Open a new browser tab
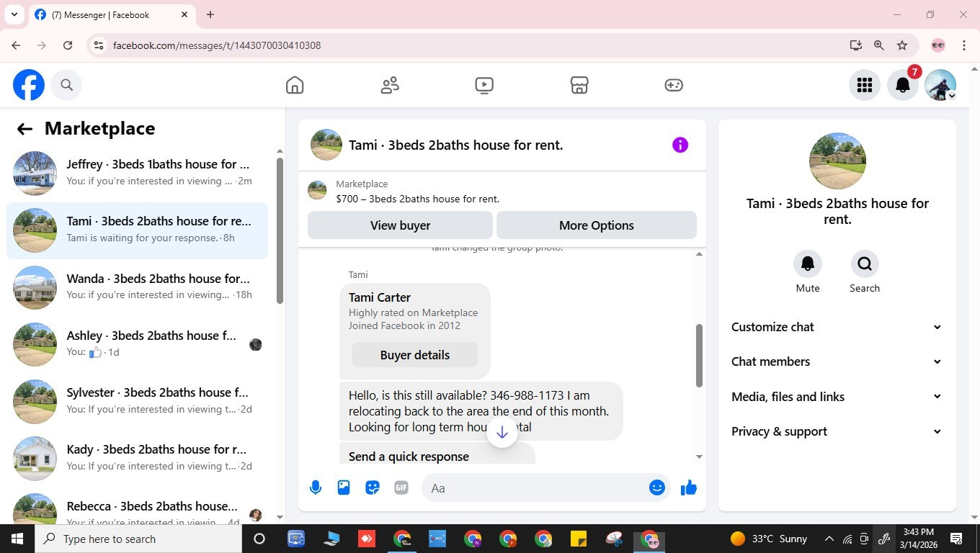980x553 pixels. point(210,14)
